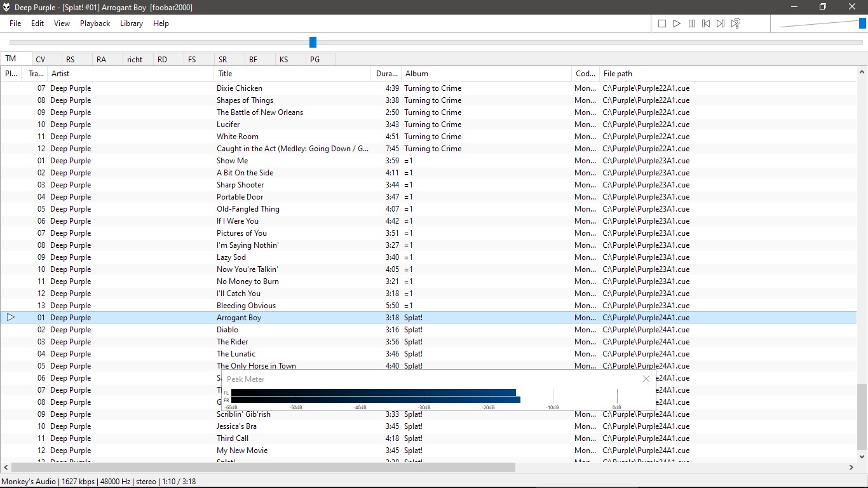Select the Sharp Shooter track
The image size is (868, 488).
click(x=428, y=185)
